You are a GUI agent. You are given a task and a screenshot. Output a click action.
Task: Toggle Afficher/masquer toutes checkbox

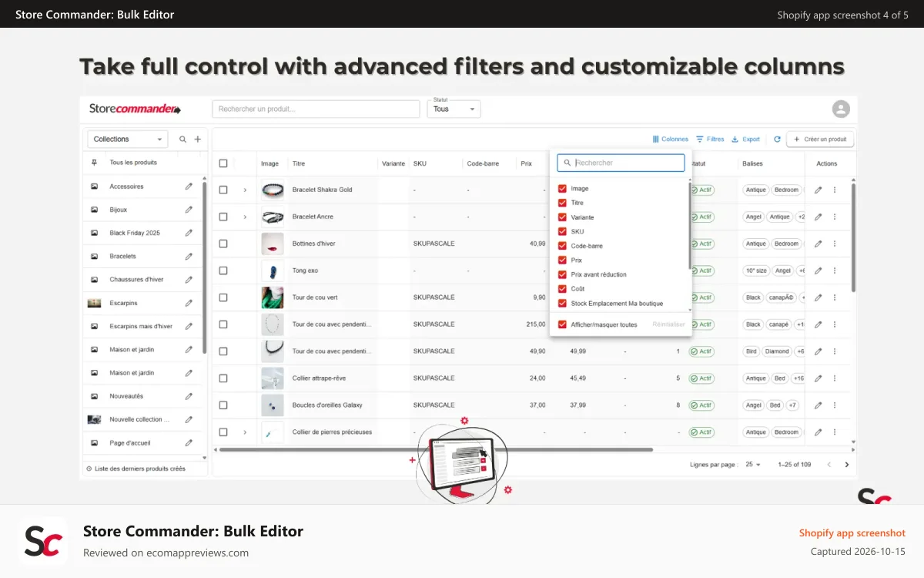[x=562, y=324]
